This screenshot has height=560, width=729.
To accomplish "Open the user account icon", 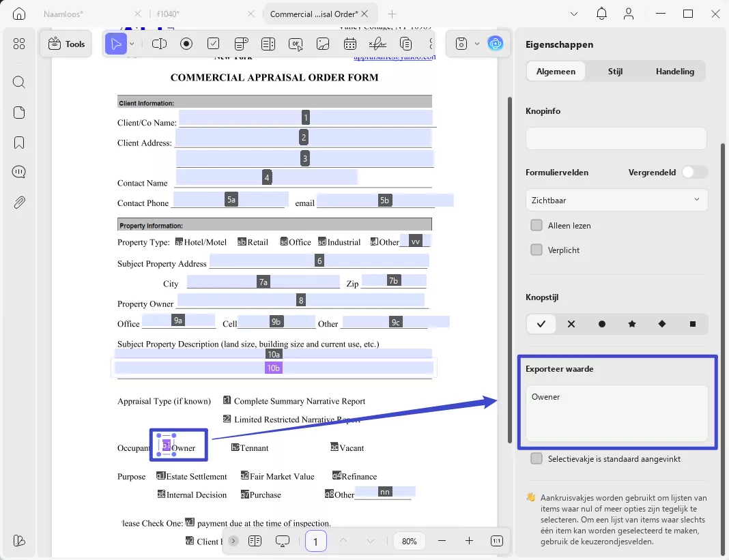I will pyautogui.click(x=629, y=14).
